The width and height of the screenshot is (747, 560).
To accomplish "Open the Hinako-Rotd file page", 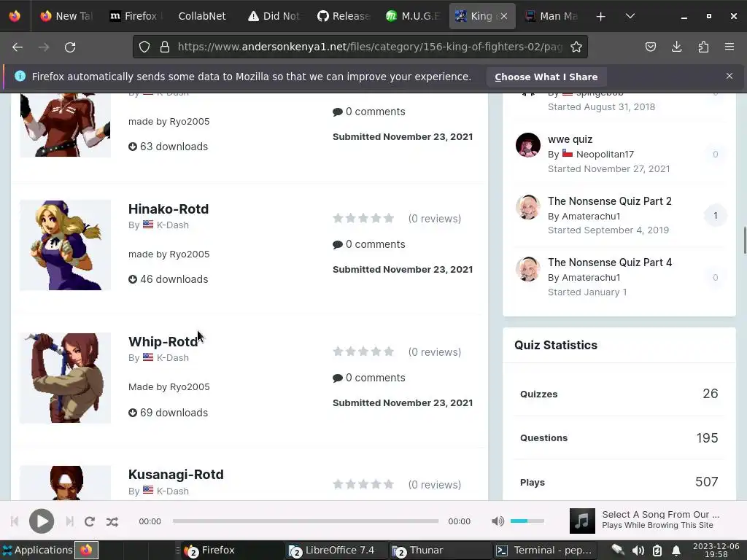I will pos(169,209).
